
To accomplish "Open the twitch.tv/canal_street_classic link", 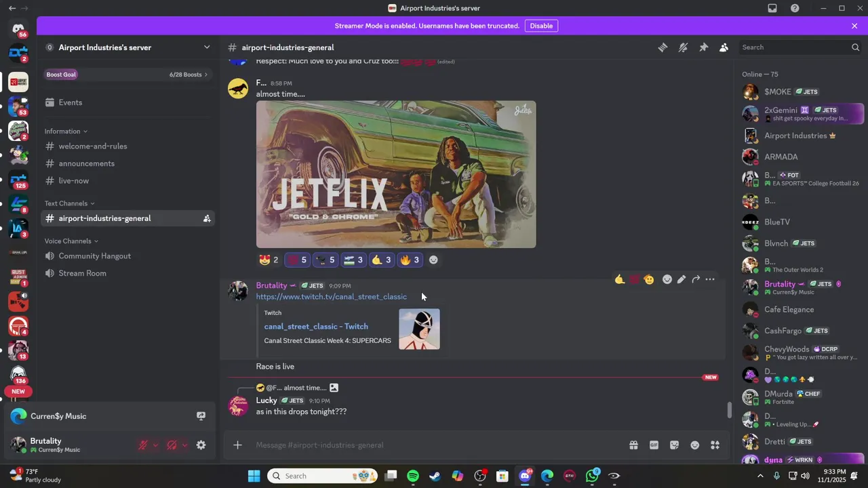I will pos(332,297).
